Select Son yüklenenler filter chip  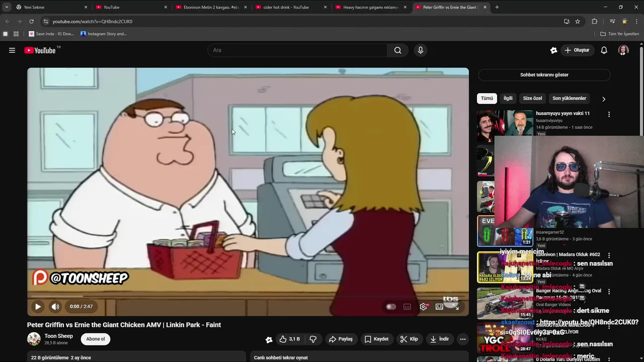(x=569, y=99)
